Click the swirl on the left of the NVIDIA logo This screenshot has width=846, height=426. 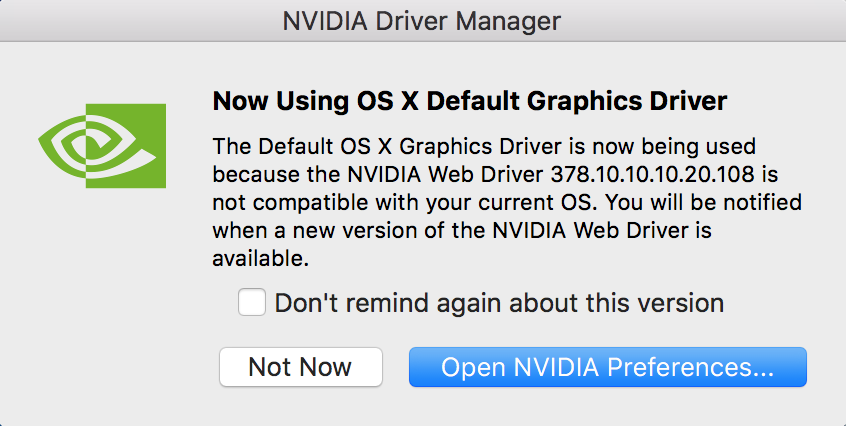(62, 145)
